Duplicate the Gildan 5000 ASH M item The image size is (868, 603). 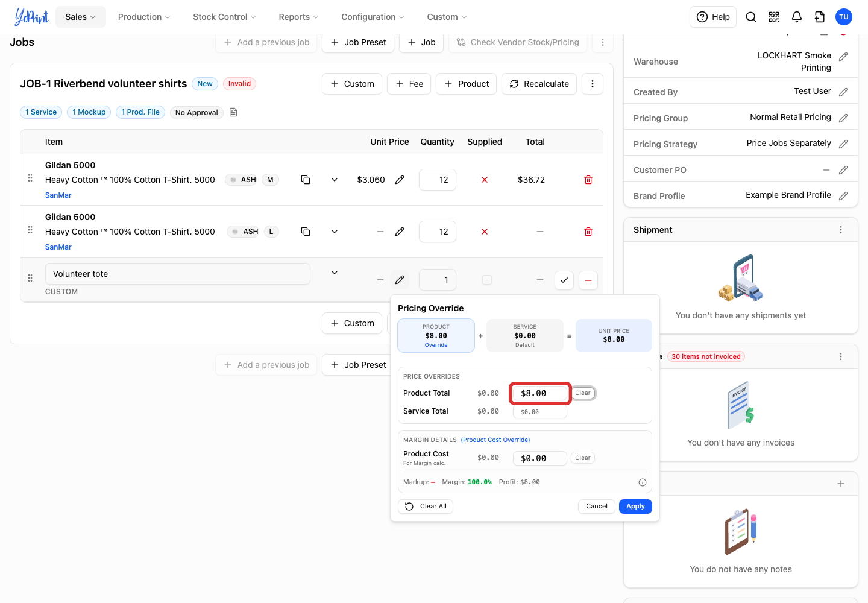pos(306,180)
